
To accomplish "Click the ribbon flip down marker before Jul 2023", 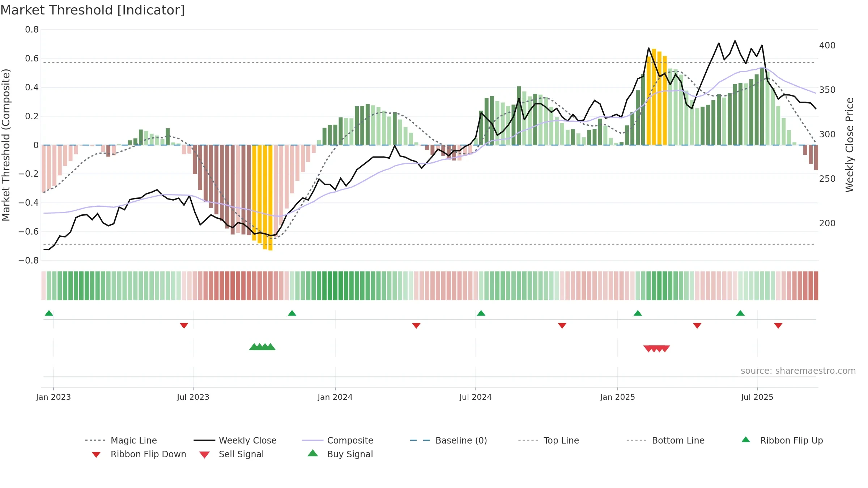I will click(184, 326).
